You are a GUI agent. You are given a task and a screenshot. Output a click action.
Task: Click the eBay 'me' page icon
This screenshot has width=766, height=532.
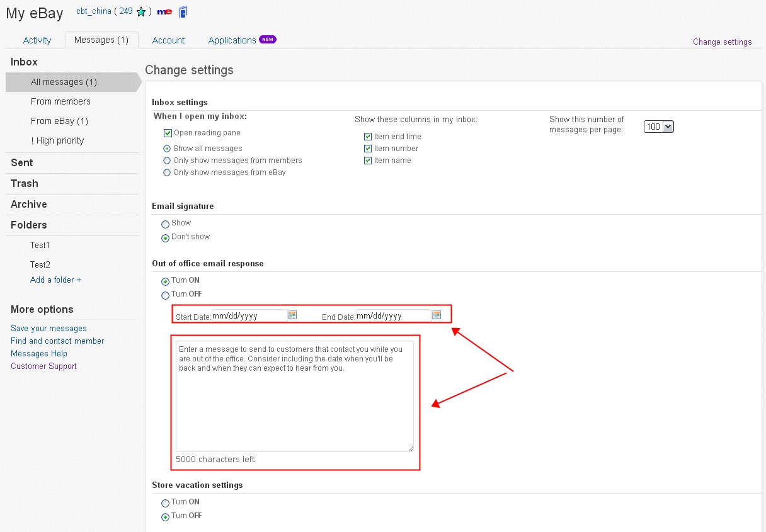point(164,12)
